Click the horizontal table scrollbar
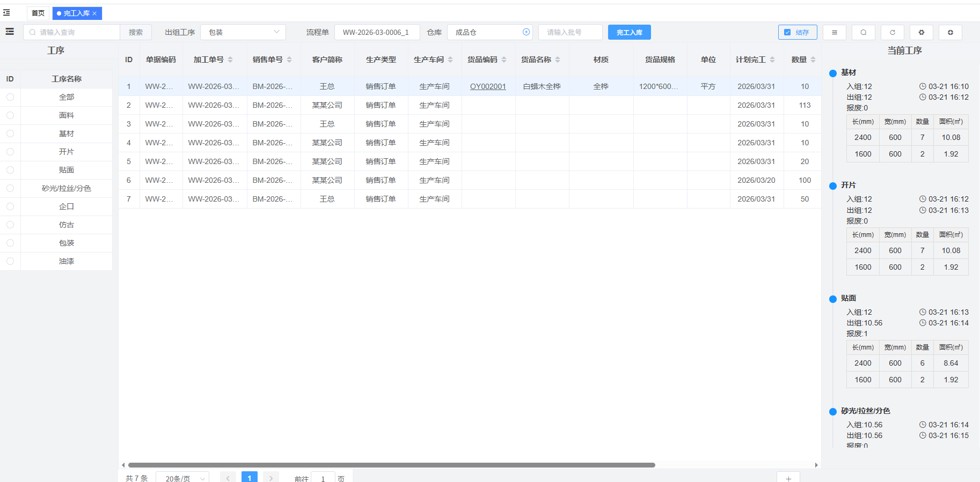The height and width of the screenshot is (482, 980). click(391, 465)
